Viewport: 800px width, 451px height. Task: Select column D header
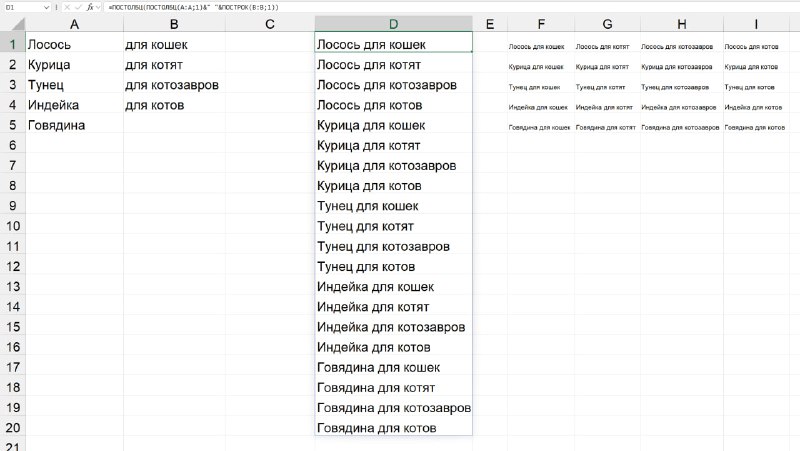coord(393,24)
